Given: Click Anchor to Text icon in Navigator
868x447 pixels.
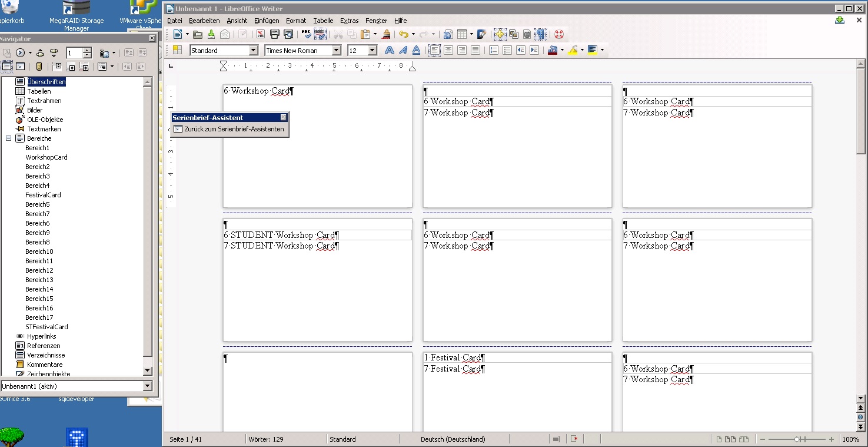Looking at the screenshot, I should click(x=84, y=66).
